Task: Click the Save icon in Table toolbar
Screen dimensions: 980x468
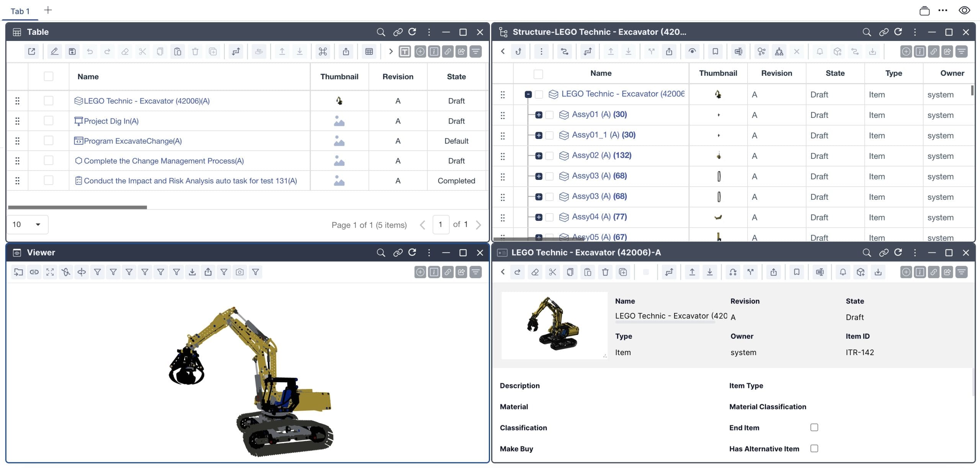Action: (72, 52)
